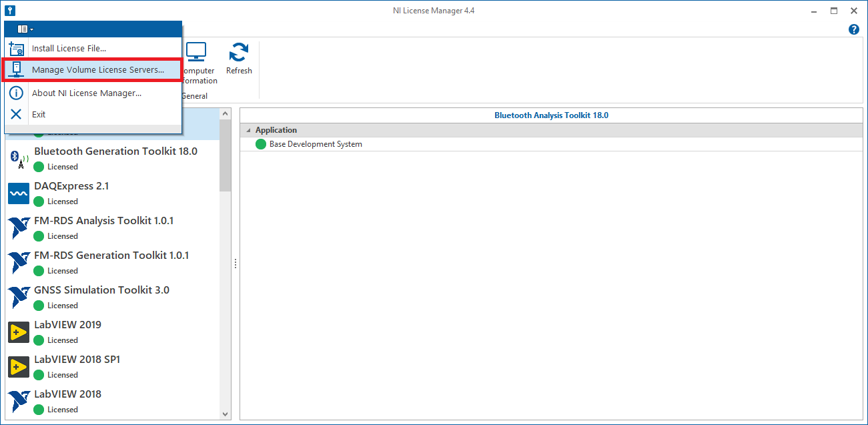The width and height of the screenshot is (868, 425).
Task: Select LabVIEW 2018 SP1 in list
Action: pyautogui.click(x=77, y=360)
